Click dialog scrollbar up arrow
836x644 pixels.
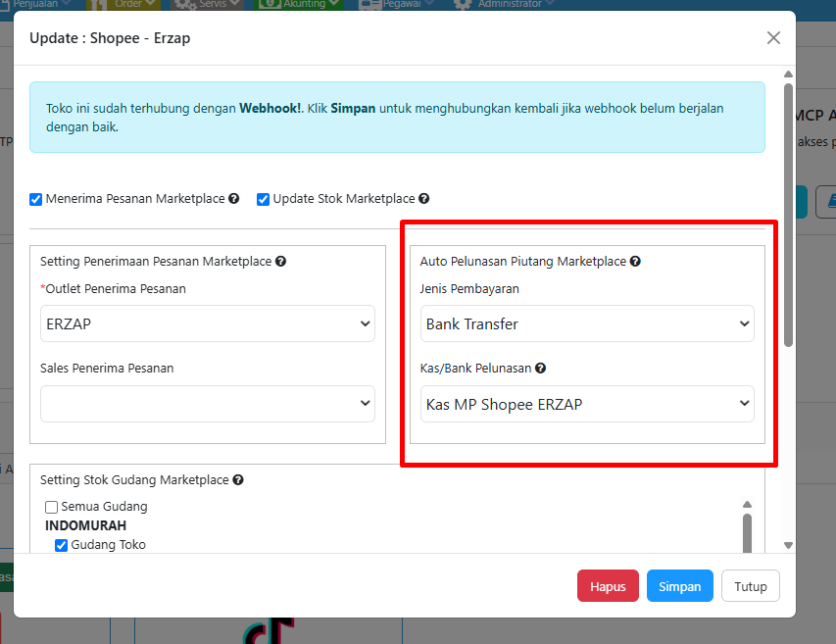tap(788, 74)
